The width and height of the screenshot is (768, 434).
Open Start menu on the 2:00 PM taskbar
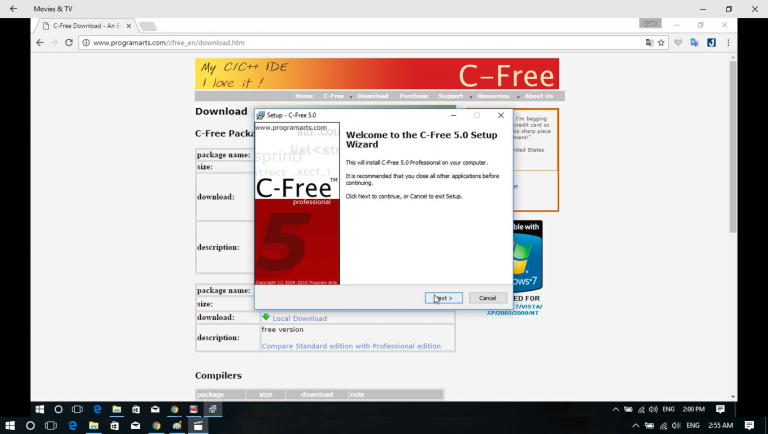pyautogui.click(x=40, y=409)
